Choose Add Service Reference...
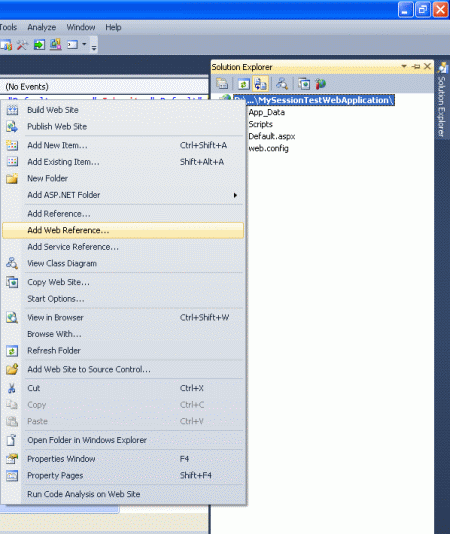Viewport: 450px width, 534px height. point(123,247)
